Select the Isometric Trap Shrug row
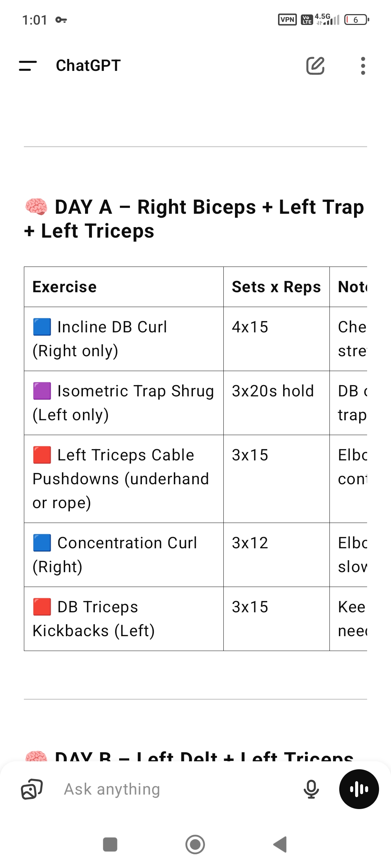This screenshot has width=391, height=868. click(195, 403)
